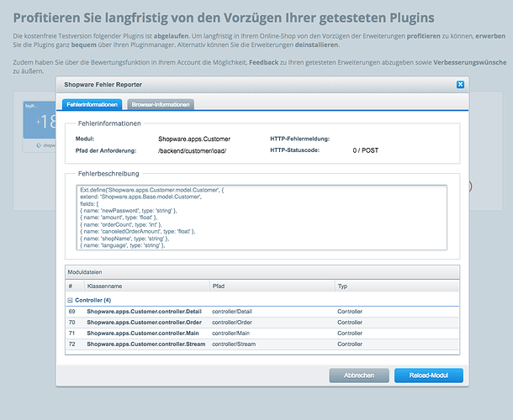Sort by the Klassenname column header
513x420 pixels.
click(146, 286)
